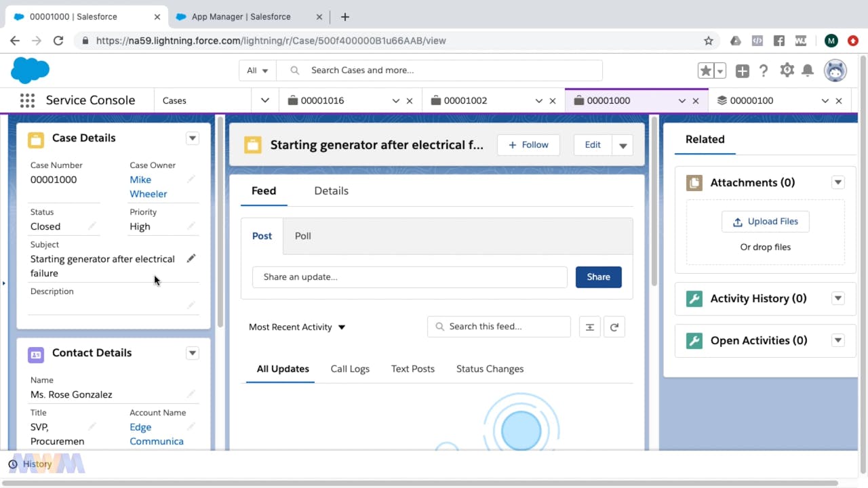Refresh the feed
The width and height of the screenshot is (868, 488).
pos(614,327)
